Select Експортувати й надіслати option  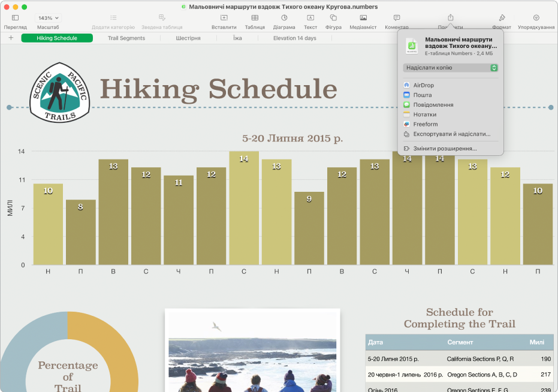coord(451,134)
